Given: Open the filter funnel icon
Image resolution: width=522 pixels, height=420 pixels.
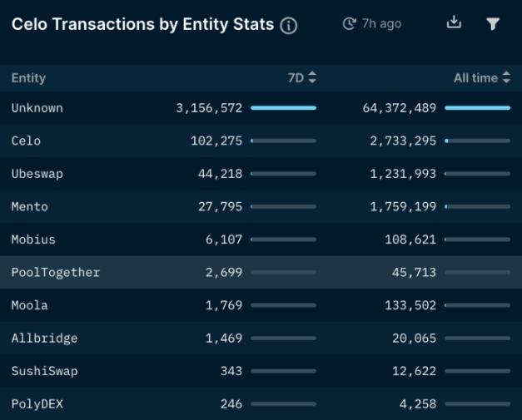Looking at the screenshot, I should [x=493, y=24].
